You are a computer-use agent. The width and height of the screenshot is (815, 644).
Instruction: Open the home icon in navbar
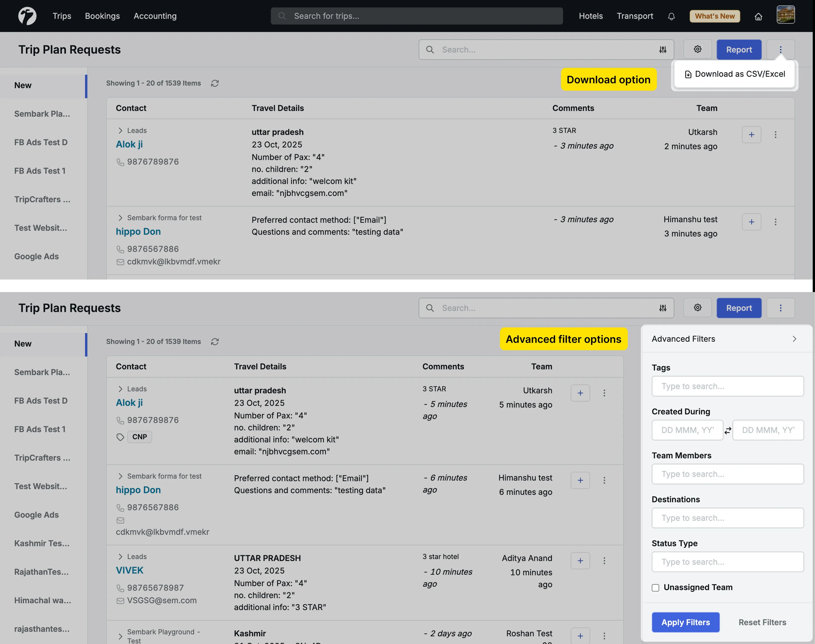tap(758, 16)
